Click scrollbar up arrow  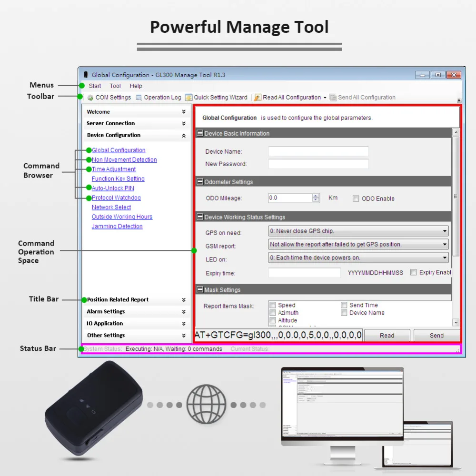point(456,132)
